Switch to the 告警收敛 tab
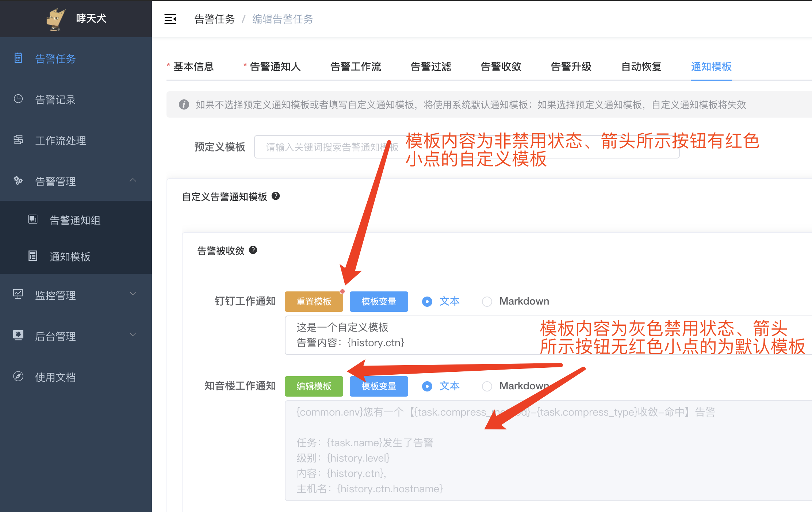 pyautogui.click(x=501, y=67)
